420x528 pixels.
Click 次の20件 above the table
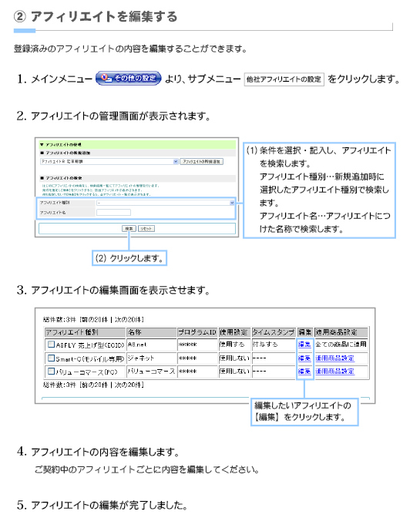point(128,319)
